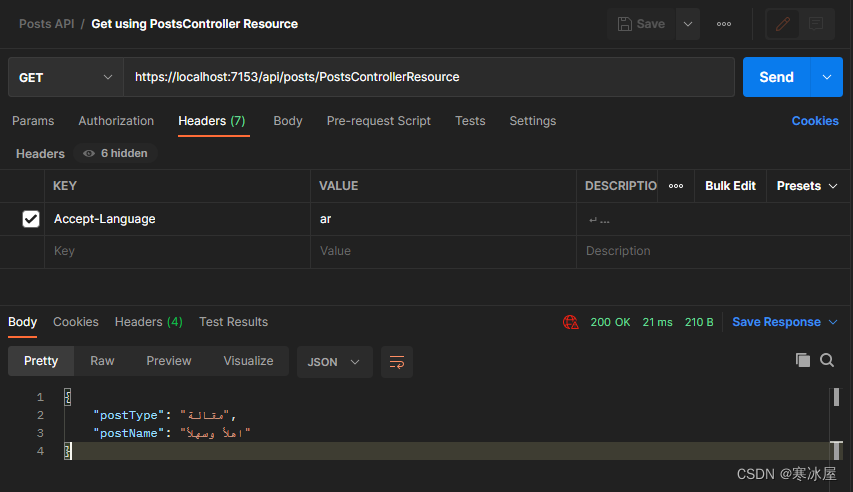
Task: Open the Cookies link
Action: (x=815, y=121)
